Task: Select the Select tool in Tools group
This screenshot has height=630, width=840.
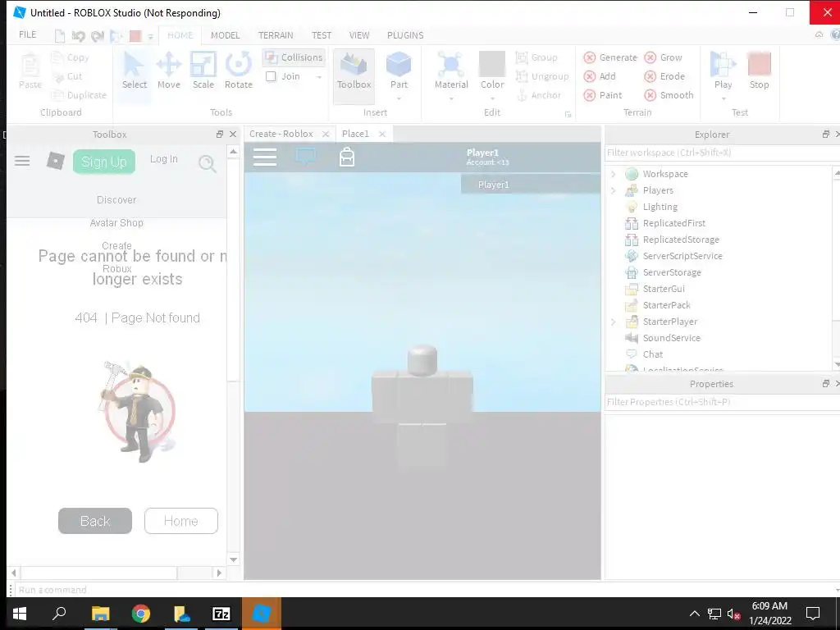Action: pos(134,71)
